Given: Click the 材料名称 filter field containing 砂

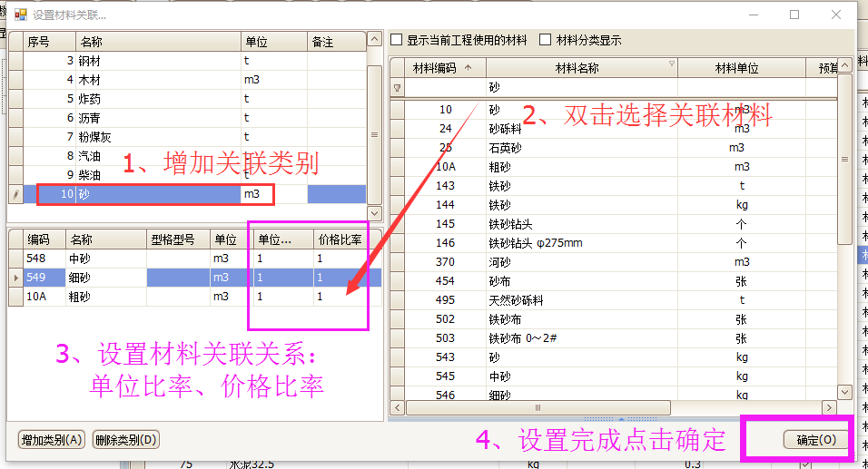Looking at the screenshot, I should [581, 89].
